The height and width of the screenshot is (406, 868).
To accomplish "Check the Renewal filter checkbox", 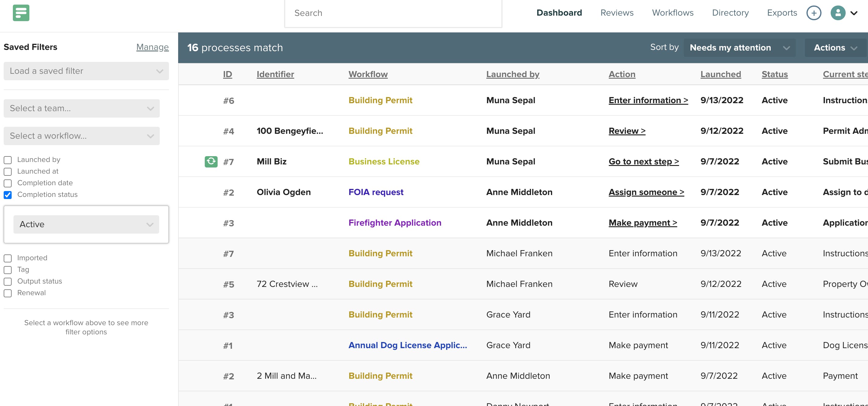I will click(8, 293).
